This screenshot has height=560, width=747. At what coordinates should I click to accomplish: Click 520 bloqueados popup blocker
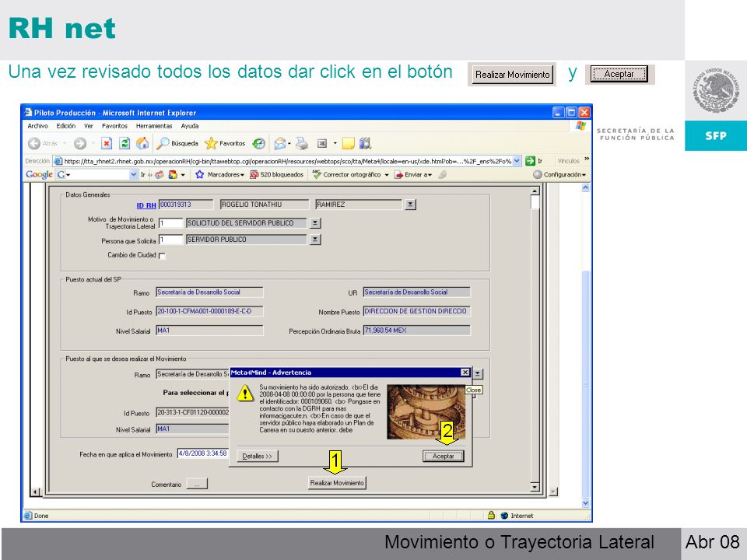[277, 175]
